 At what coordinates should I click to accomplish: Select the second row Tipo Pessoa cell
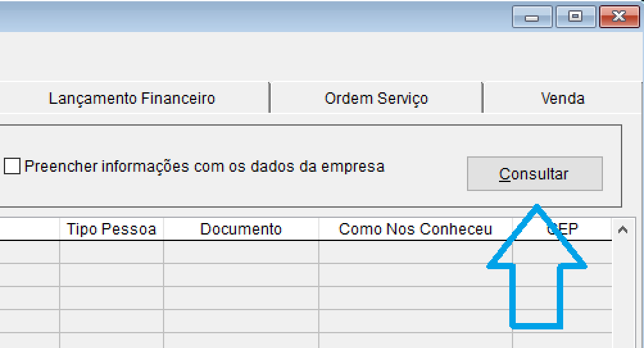click(112, 275)
